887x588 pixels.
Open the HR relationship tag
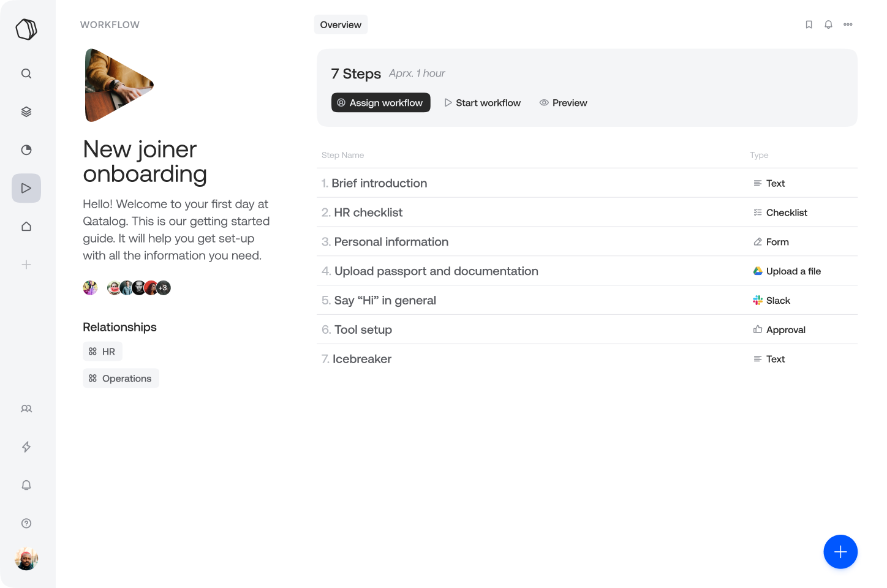102,352
